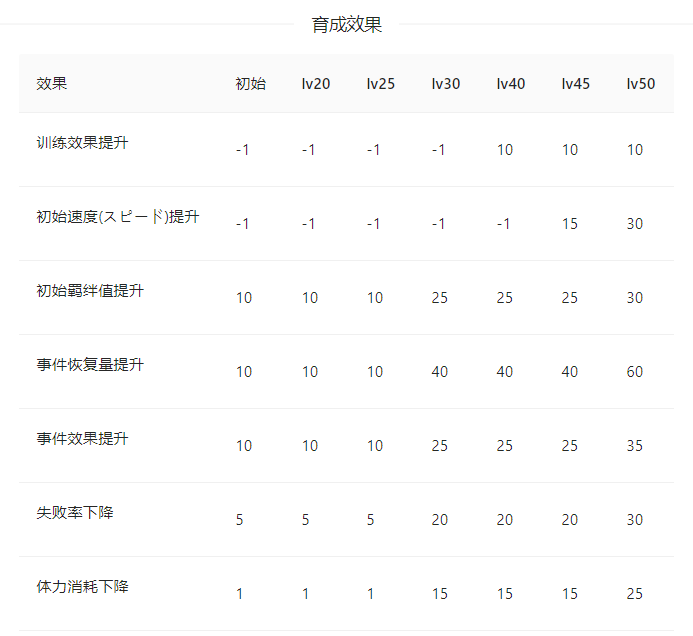Select the 体力消耗下降 row label

pos(82,587)
